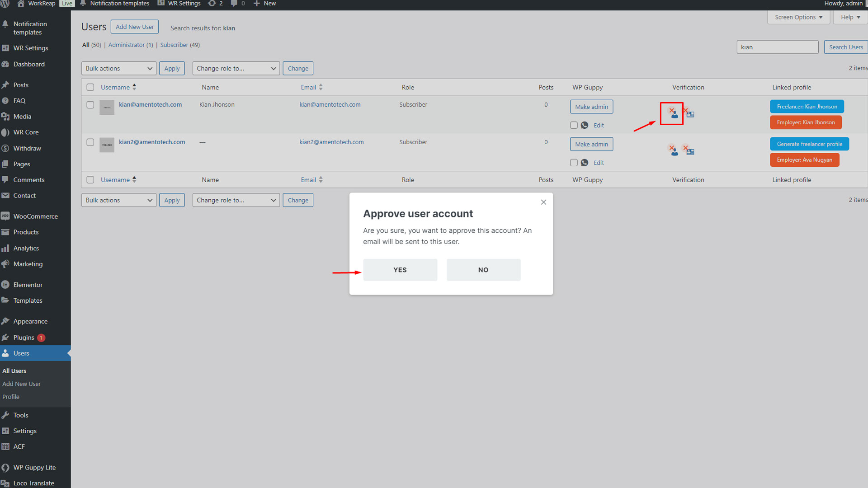Check the select-all checkbox in table header
Image resolution: width=868 pixels, height=488 pixels.
(x=90, y=88)
